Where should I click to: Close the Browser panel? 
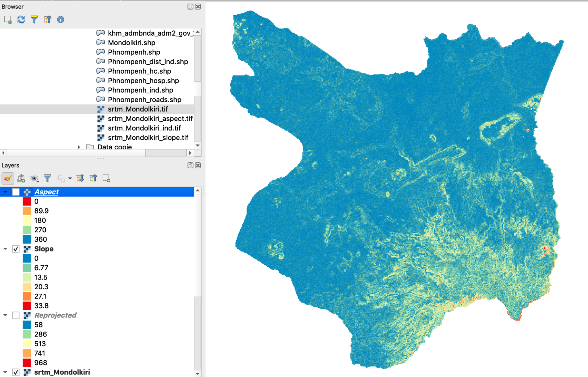pyautogui.click(x=198, y=7)
